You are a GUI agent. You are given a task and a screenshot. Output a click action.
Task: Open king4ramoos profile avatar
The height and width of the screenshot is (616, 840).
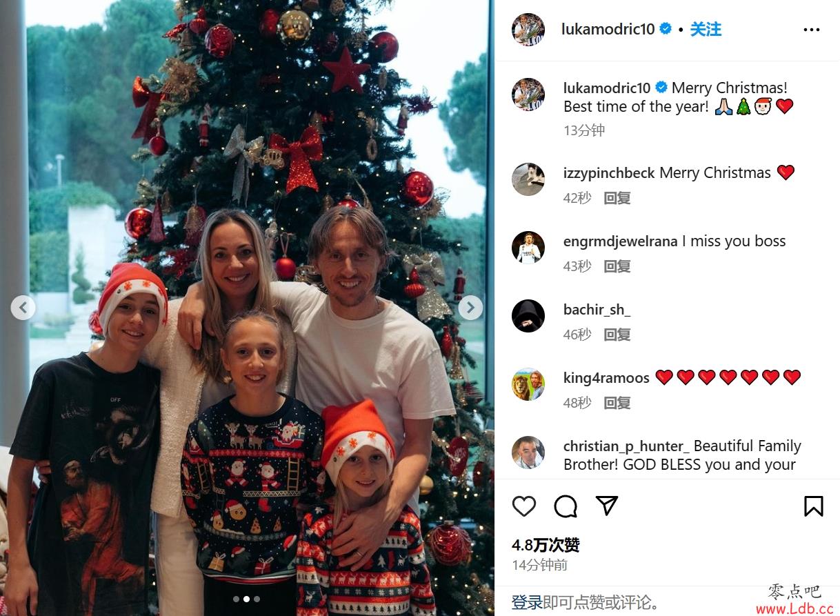[x=528, y=384]
